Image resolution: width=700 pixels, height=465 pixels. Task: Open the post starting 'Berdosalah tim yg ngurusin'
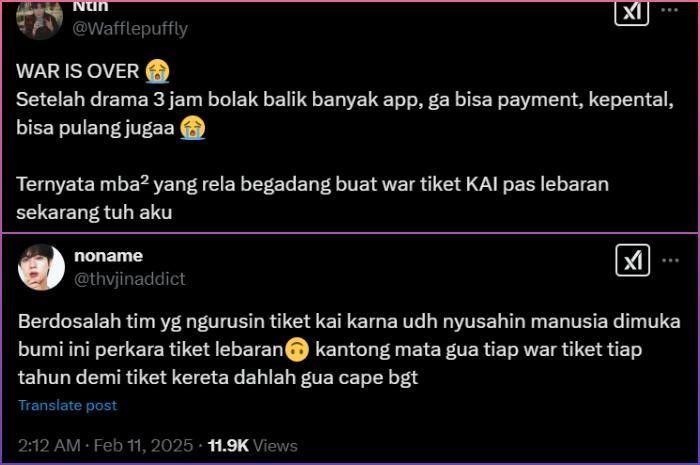349,349
